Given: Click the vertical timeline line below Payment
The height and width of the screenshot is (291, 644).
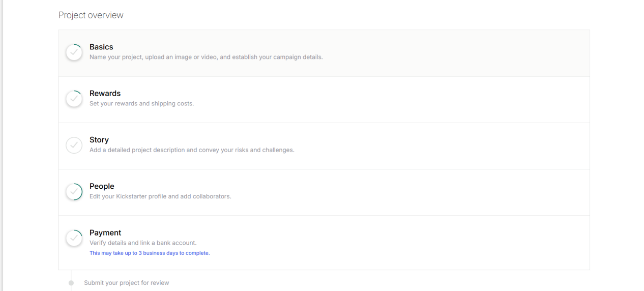Looking at the screenshot, I should click(x=71, y=275).
